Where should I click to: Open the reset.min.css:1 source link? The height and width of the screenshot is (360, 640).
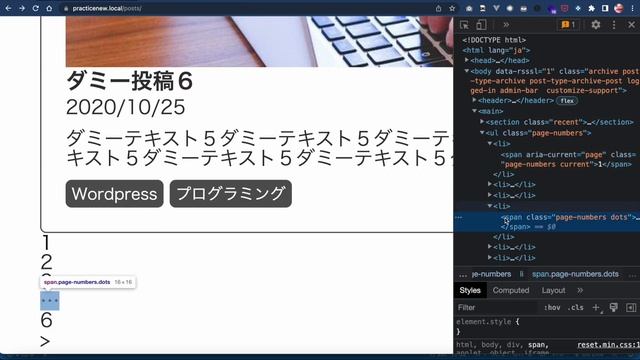pos(608,345)
